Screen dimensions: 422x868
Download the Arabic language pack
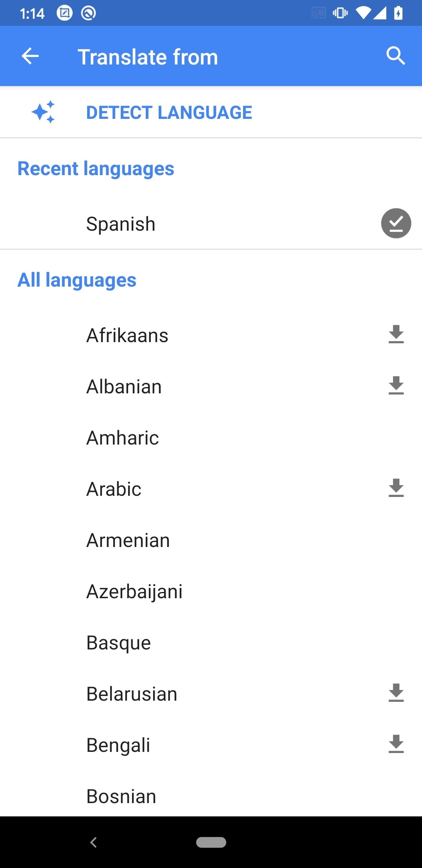(x=396, y=488)
